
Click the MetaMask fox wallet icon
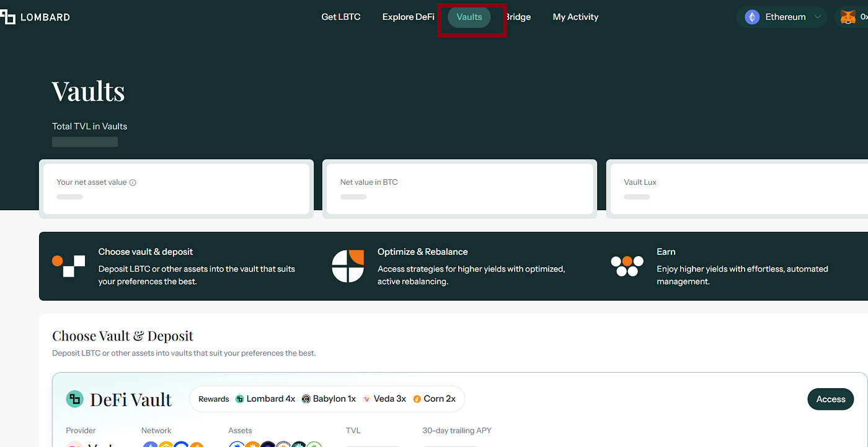pos(848,17)
